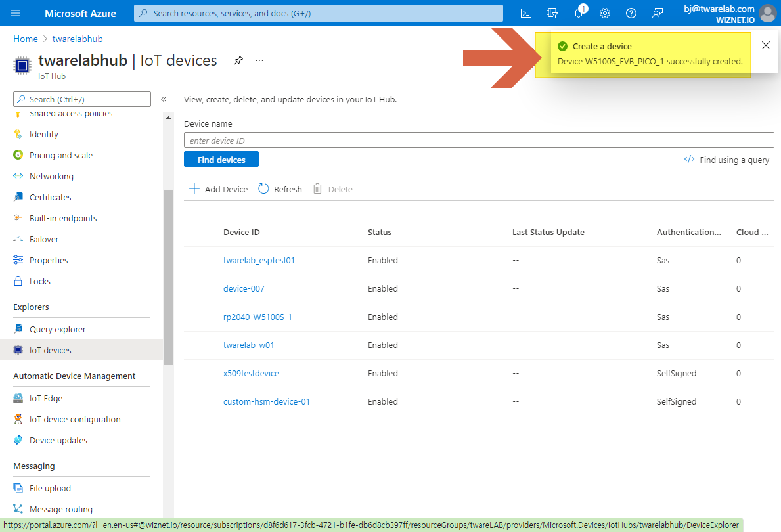Pin the IoT devices blade
The width and height of the screenshot is (781, 532).
pos(238,61)
